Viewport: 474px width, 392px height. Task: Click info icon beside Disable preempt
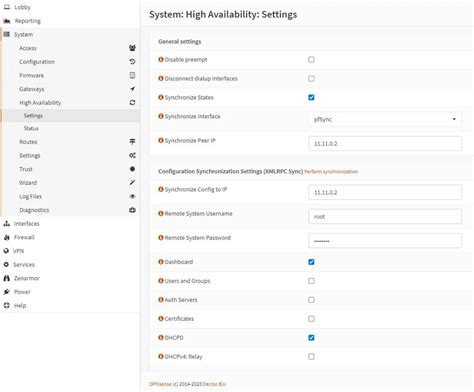point(161,59)
